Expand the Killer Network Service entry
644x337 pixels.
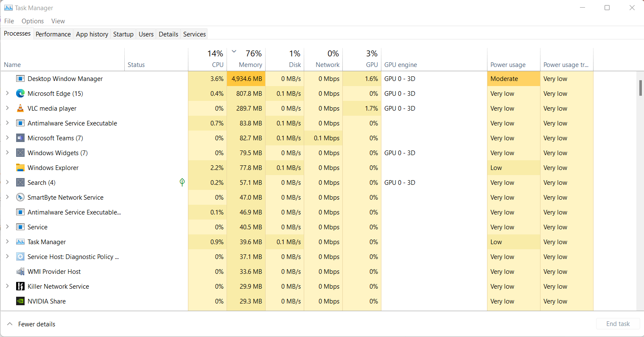[x=7, y=286]
